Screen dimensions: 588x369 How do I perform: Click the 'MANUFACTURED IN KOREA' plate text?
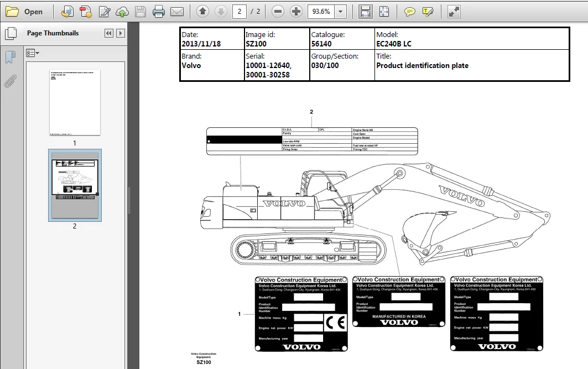click(x=399, y=316)
